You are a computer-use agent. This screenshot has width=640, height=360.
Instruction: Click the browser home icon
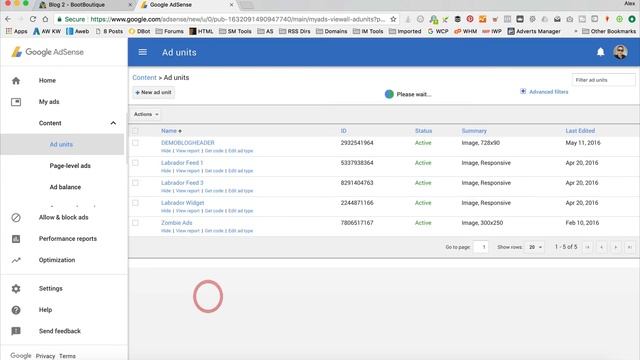pos(45,19)
